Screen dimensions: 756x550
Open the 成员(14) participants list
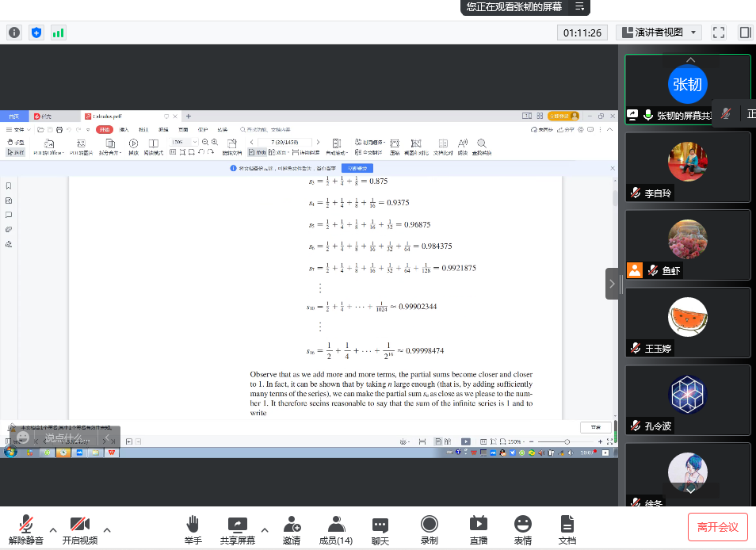tap(336, 529)
